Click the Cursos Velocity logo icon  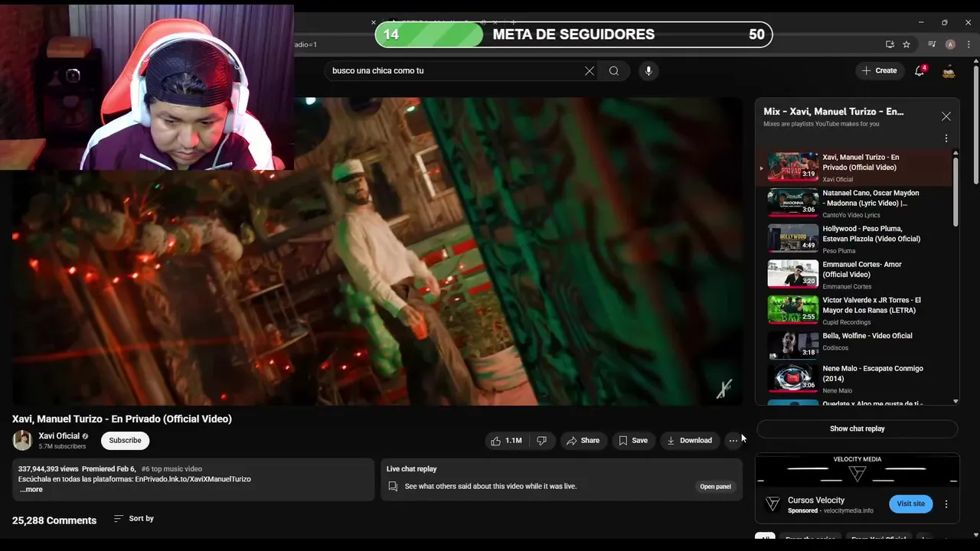[773, 504]
